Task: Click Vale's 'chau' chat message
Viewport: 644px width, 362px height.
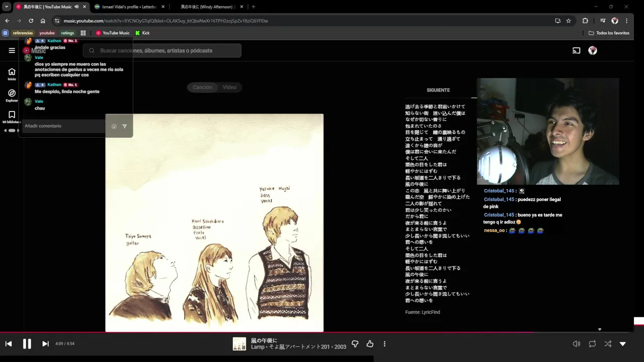Action: click(x=40, y=108)
